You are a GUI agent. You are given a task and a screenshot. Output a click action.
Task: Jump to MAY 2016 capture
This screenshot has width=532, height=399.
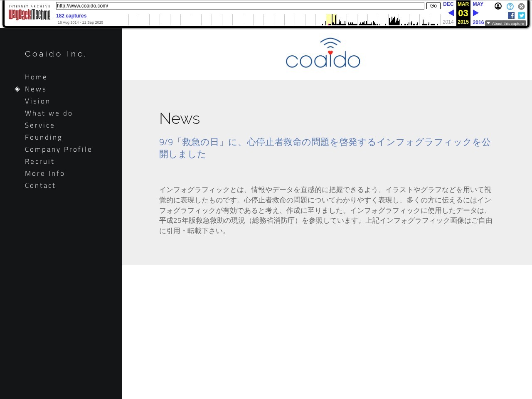(x=478, y=4)
